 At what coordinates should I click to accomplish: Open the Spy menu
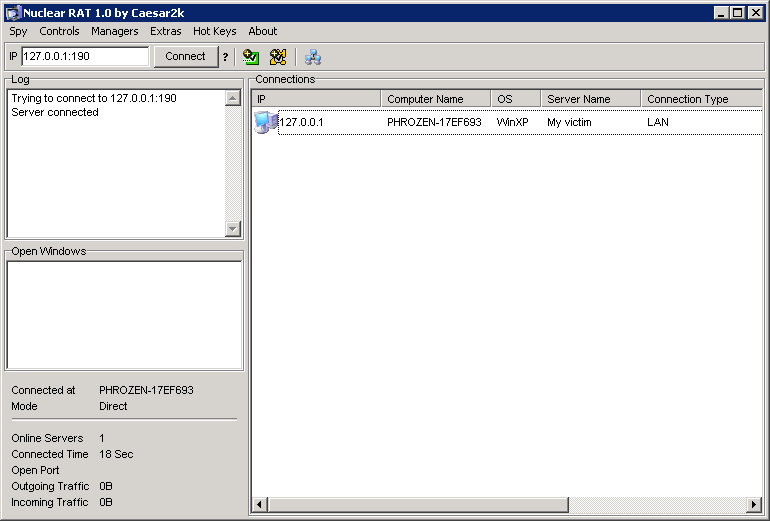click(x=18, y=31)
